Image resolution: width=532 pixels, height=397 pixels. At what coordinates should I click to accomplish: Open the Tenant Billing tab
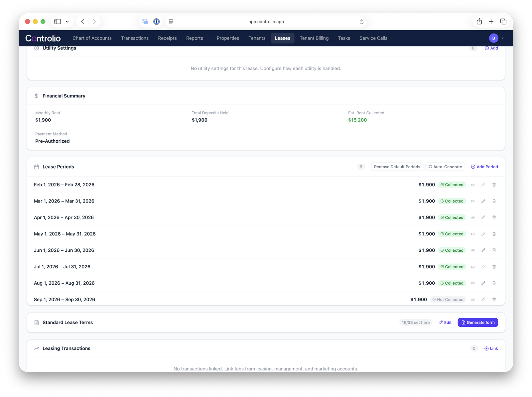point(314,38)
